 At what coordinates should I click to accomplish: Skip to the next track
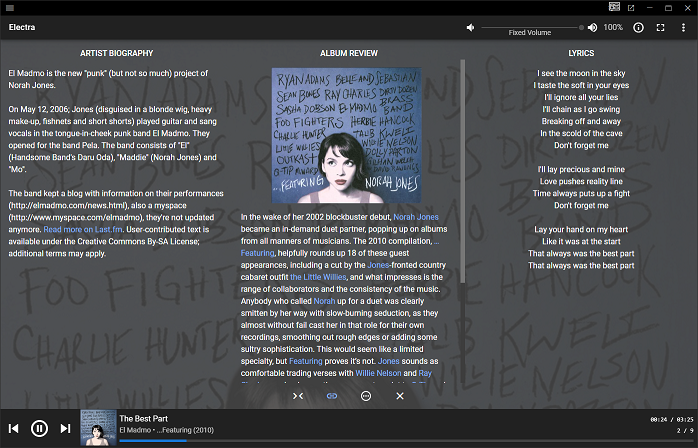coord(65,428)
